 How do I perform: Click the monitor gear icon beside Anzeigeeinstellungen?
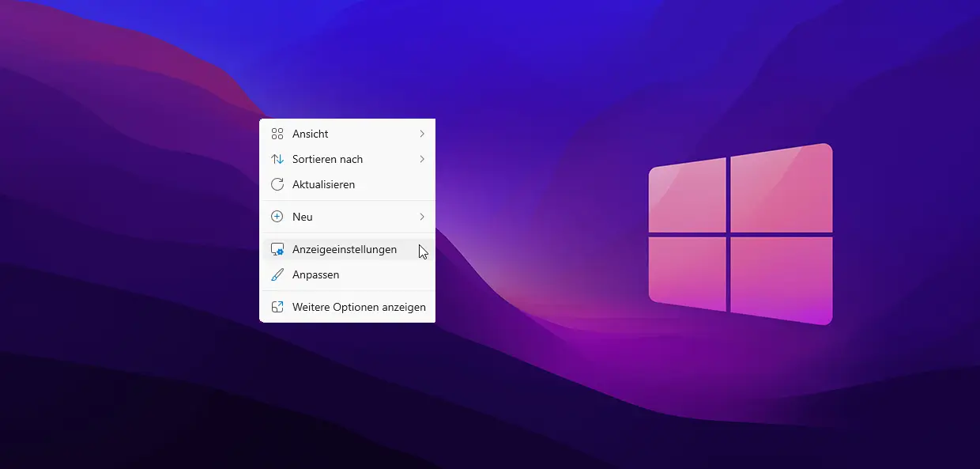[x=277, y=249]
